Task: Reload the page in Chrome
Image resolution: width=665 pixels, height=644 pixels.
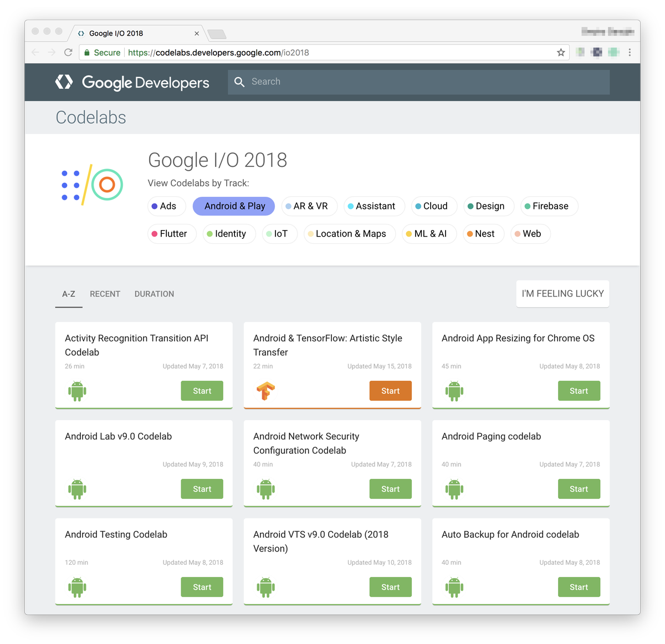Action: point(68,53)
